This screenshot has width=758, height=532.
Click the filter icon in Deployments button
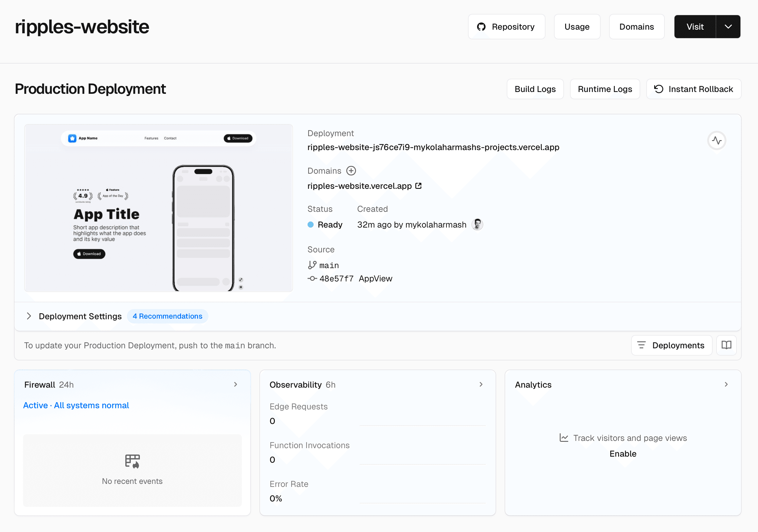(x=642, y=345)
